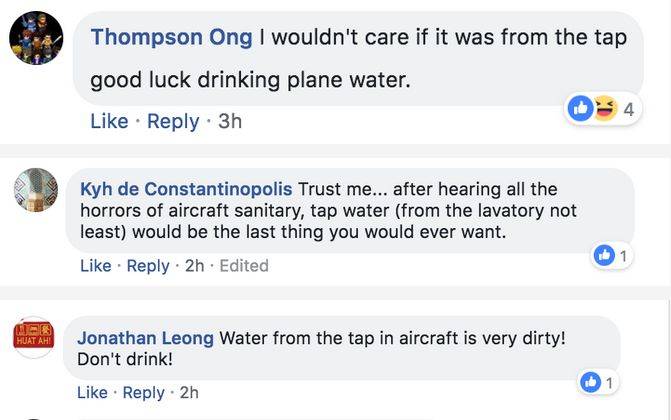The width and height of the screenshot is (671, 420).
Task: Reply to Kyh de Constantinopolis's comment
Action: 147,265
